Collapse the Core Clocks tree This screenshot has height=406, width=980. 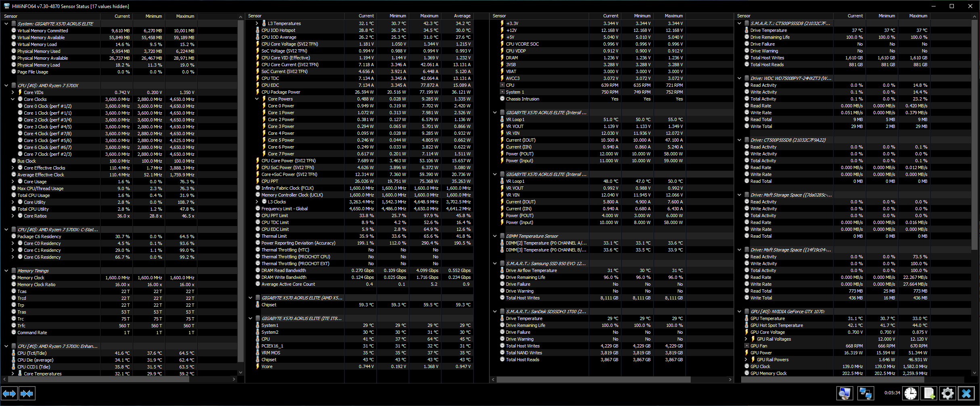pos(13,99)
